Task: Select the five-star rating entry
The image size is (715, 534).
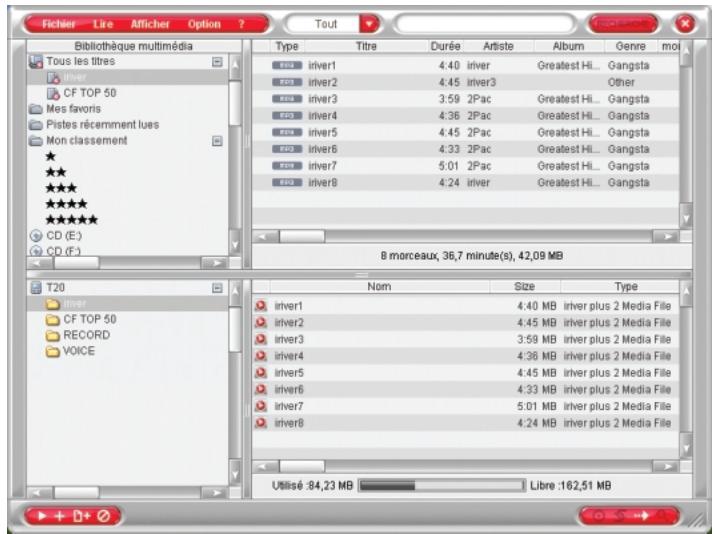Action: [x=72, y=220]
